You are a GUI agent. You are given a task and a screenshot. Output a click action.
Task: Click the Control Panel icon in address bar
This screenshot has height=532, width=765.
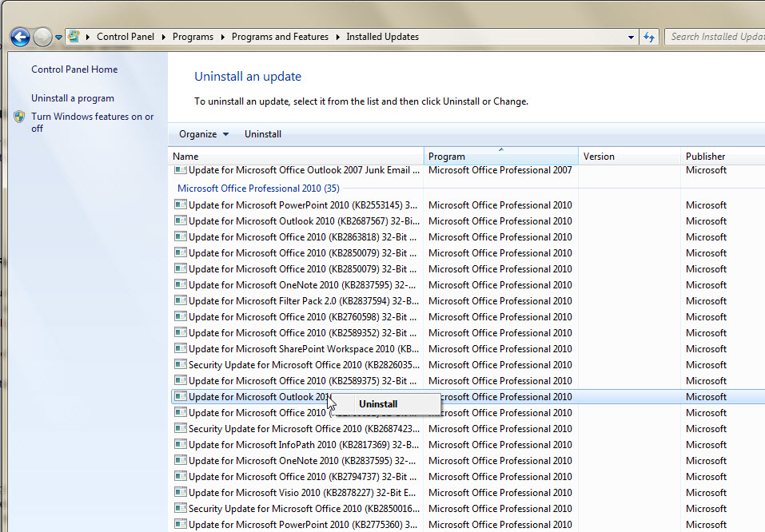point(74,37)
